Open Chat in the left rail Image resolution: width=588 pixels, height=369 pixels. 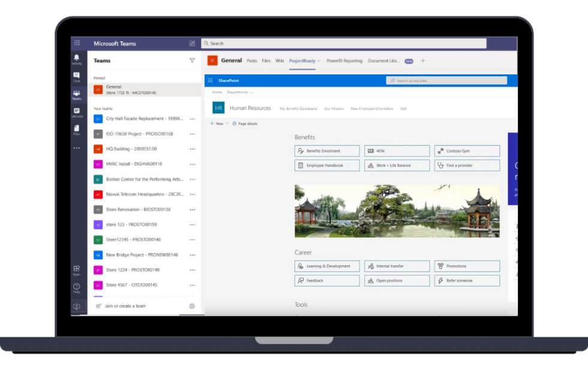77,77
